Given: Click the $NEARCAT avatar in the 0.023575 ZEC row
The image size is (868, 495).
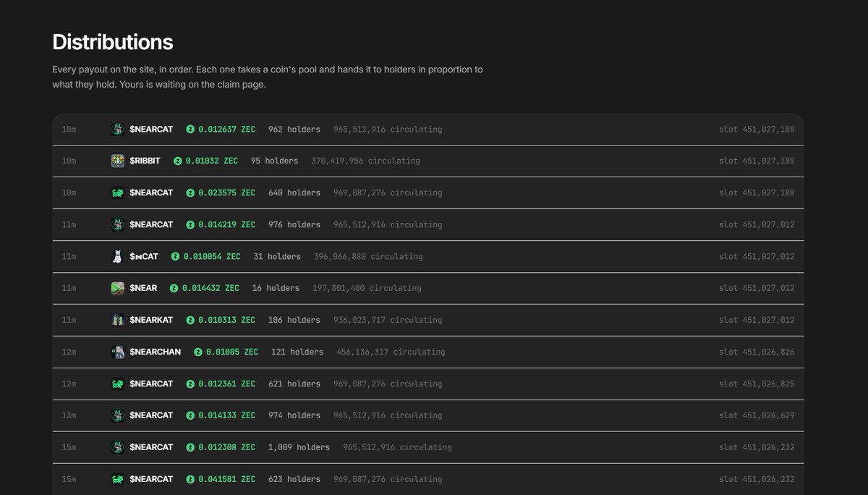Looking at the screenshot, I should tap(118, 193).
